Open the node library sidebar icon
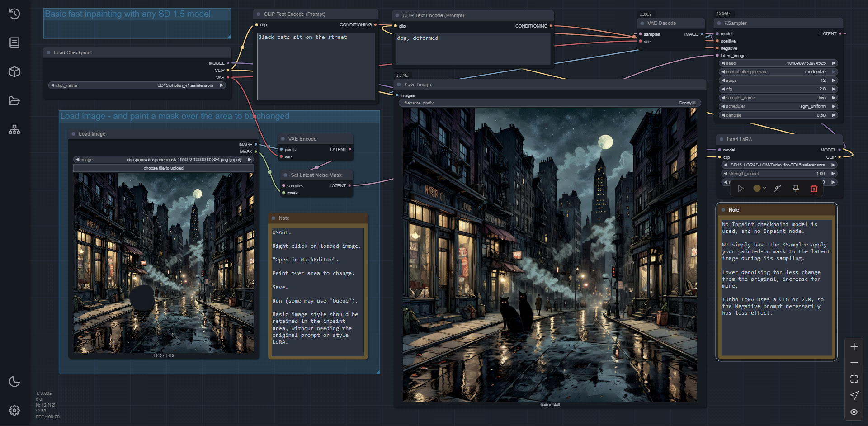 pos(14,43)
